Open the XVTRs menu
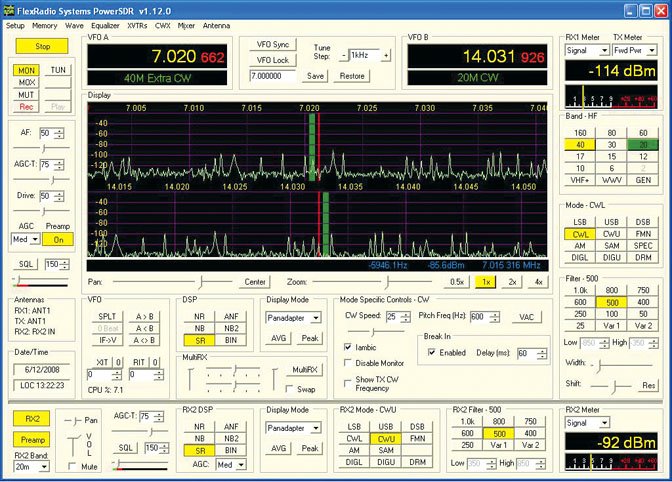The width and height of the screenshot is (672, 482). tap(137, 26)
